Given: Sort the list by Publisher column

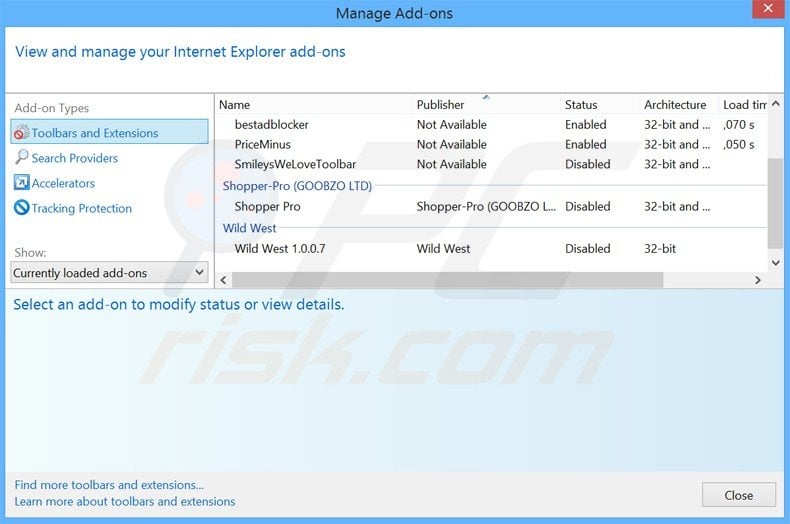Looking at the screenshot, I should tap(441, 105).
